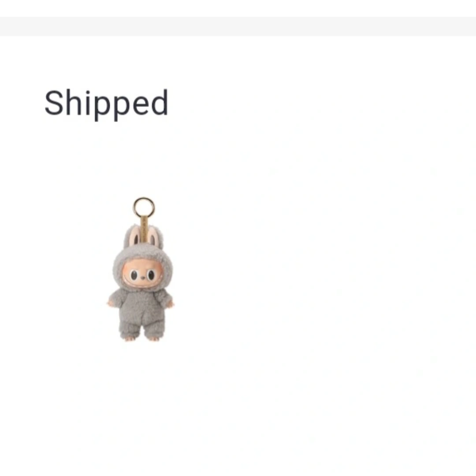
Task: Tap the plush doll's right hand
Action: tap(171, 304)
